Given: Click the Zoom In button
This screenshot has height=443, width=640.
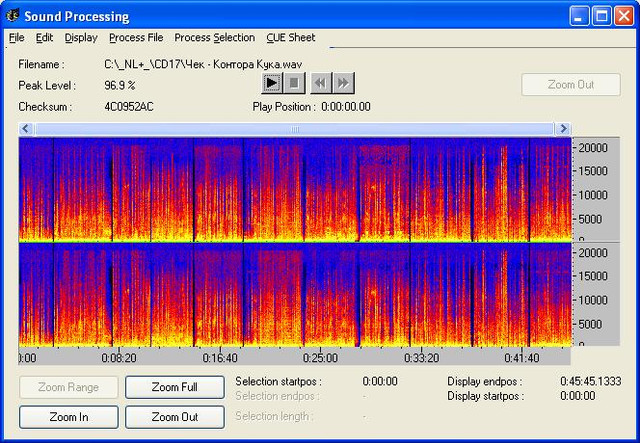Looking at the screenshot, I should pos(69,417).
